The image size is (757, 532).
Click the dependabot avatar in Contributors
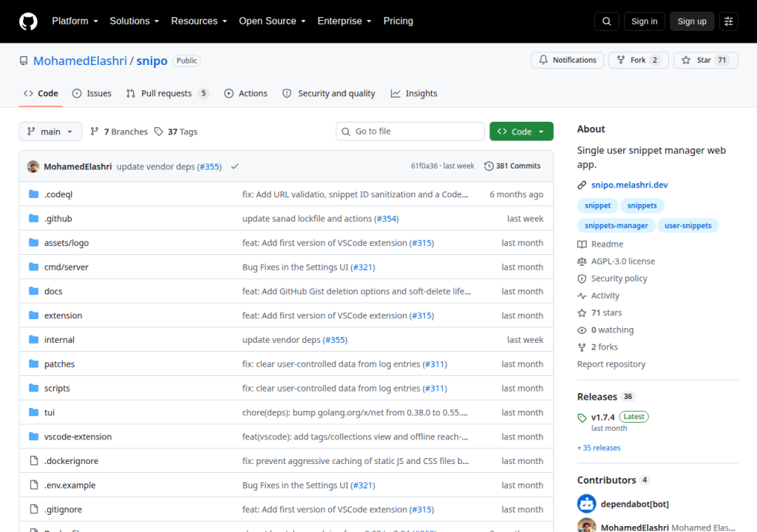[586, 504]
